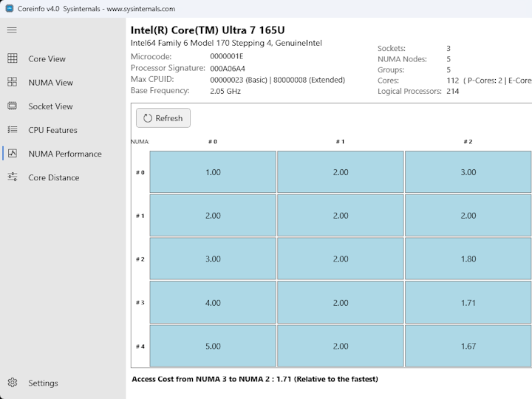The height and width of the screenshot is (399, 532).
Task: Click row #2 column #1 cell 2.00
Action: 341,259
